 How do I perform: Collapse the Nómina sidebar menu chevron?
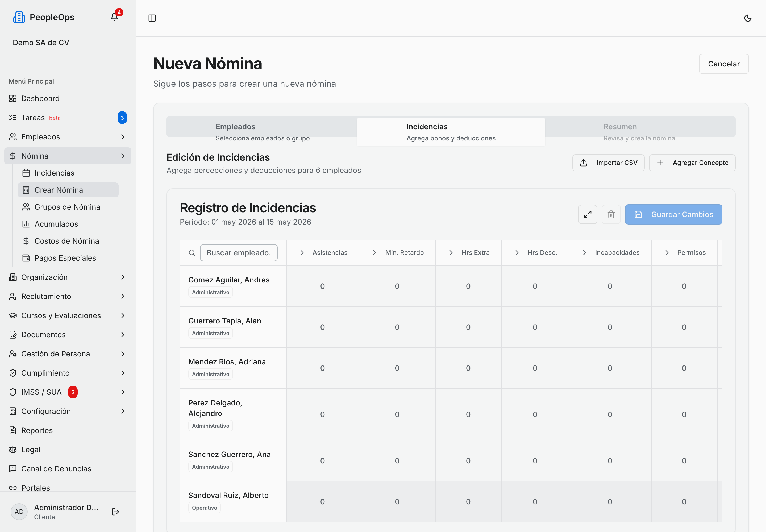pyautogui.click(x=123, y=156)
